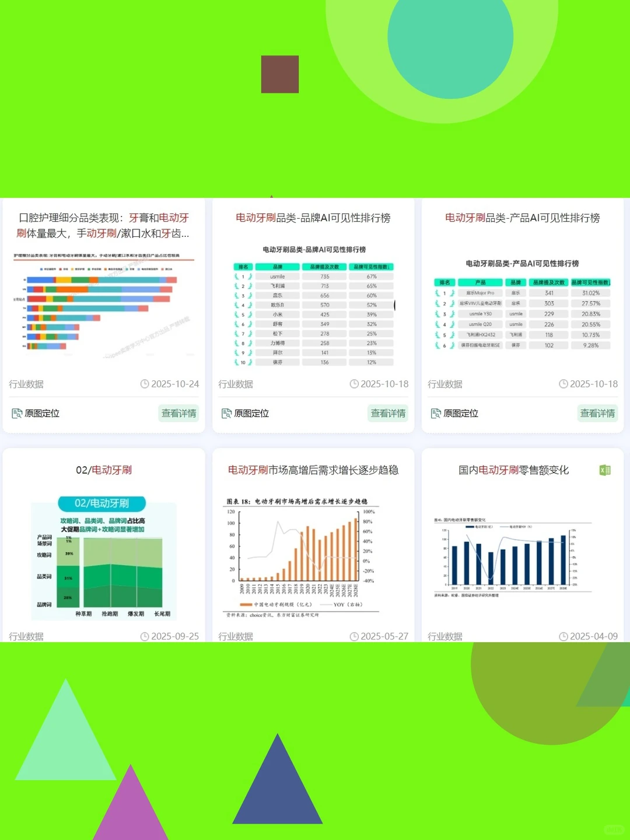
Task: Click the clock icon next to 2025-10-24
Action: 146,384
